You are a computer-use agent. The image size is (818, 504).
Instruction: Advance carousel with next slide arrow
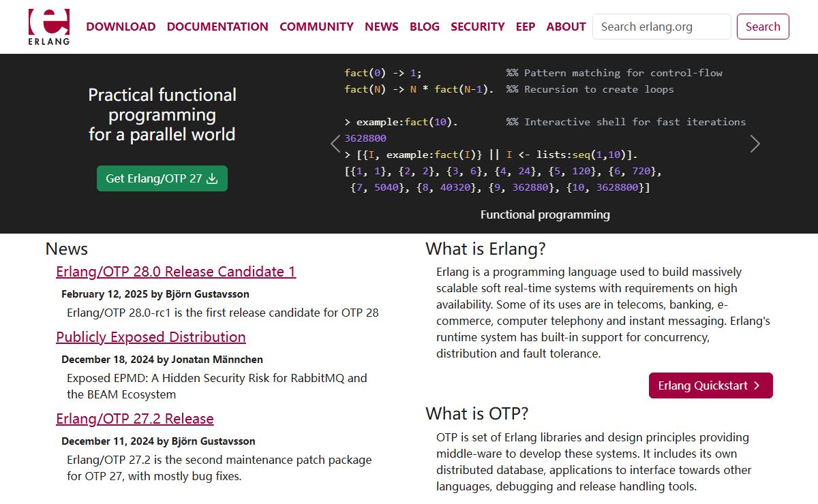click(755, 144)
